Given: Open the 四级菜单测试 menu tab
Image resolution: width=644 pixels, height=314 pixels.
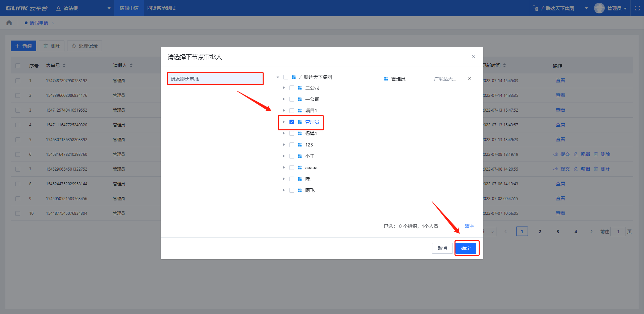Looking at the screenshot, I should (x=161, y=8).
